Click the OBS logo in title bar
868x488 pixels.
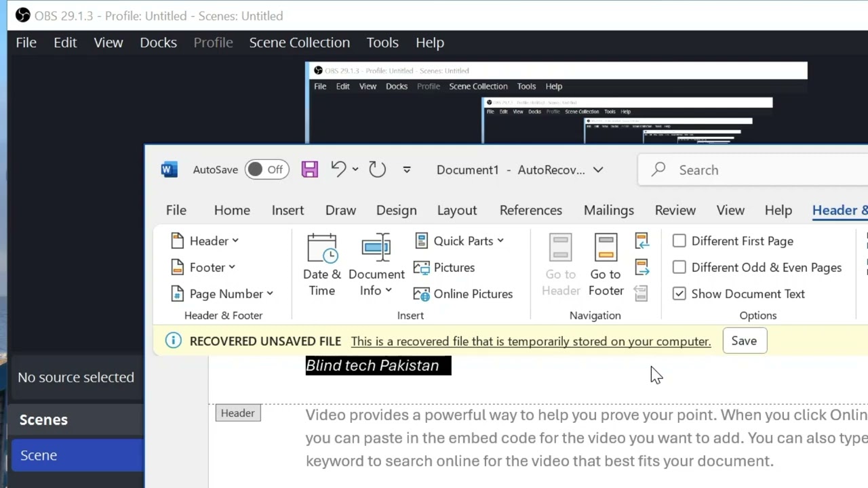22,15
